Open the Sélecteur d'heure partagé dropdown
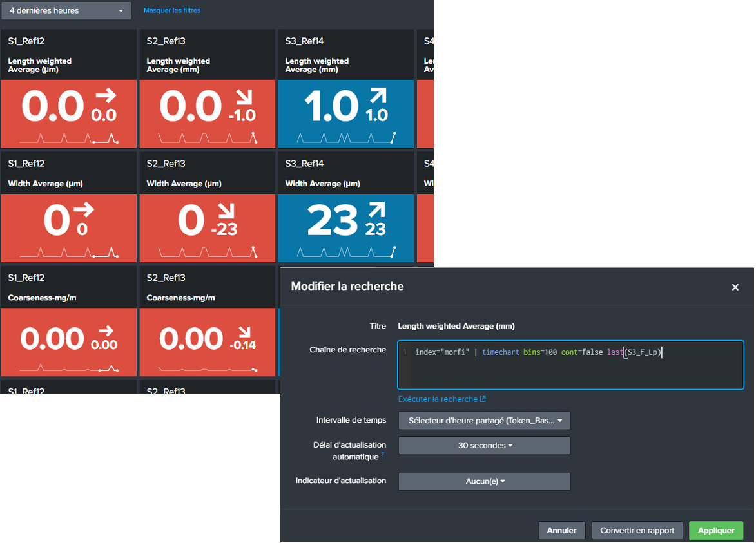 484,421
